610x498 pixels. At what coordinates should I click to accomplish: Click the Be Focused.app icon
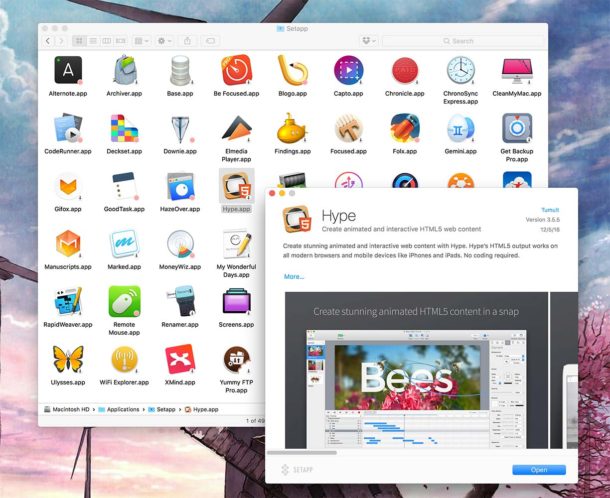click(x=236, y=70)
